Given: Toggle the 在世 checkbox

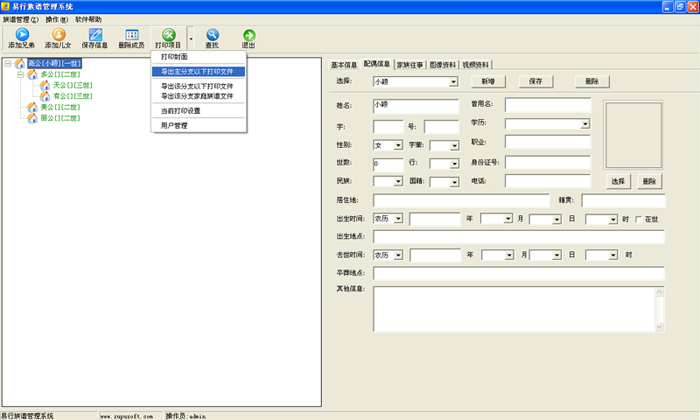Looking at the screenshot, I should pos(640,218).
